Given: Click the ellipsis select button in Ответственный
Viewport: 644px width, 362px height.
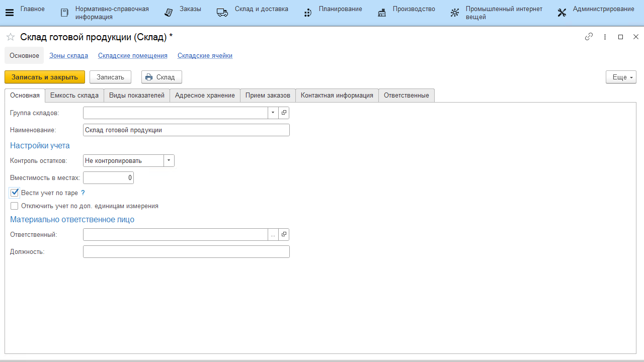Looking at the screenshot, I should coord(273,234).
